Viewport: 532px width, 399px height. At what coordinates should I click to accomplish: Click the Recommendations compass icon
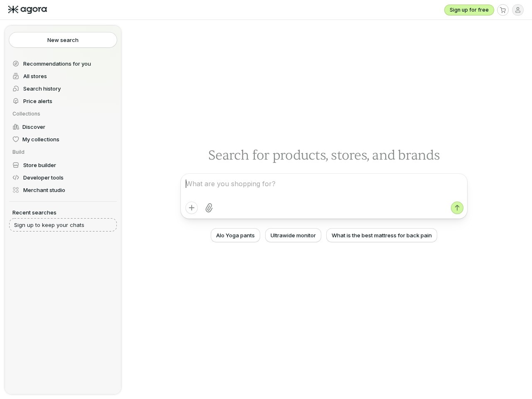[x=16, y=64]
